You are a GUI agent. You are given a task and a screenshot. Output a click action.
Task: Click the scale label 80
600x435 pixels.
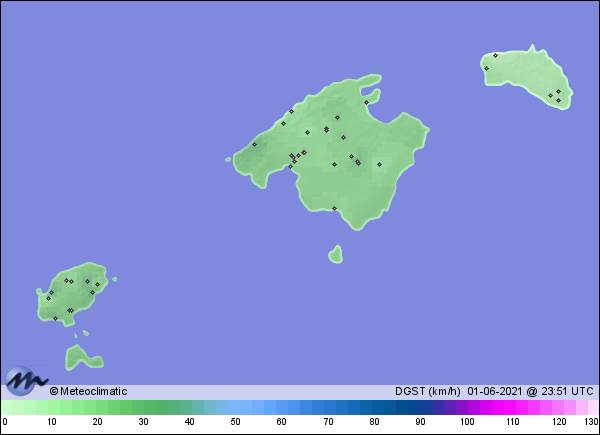point(374,422)
